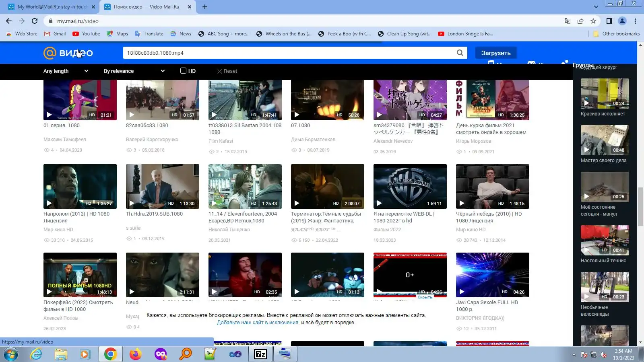
Task: Open File Explorer from the taskbar
Action: pos(61,354)
